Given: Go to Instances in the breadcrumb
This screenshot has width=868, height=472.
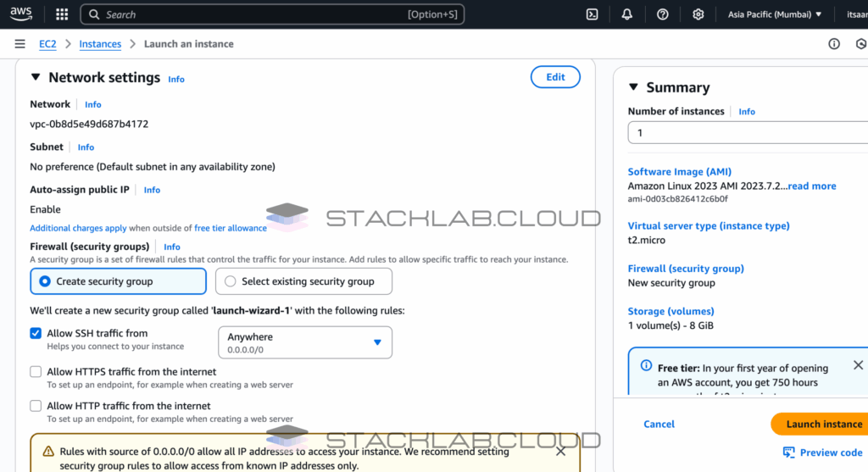Looking at the screenshot, I should point(100,44).
